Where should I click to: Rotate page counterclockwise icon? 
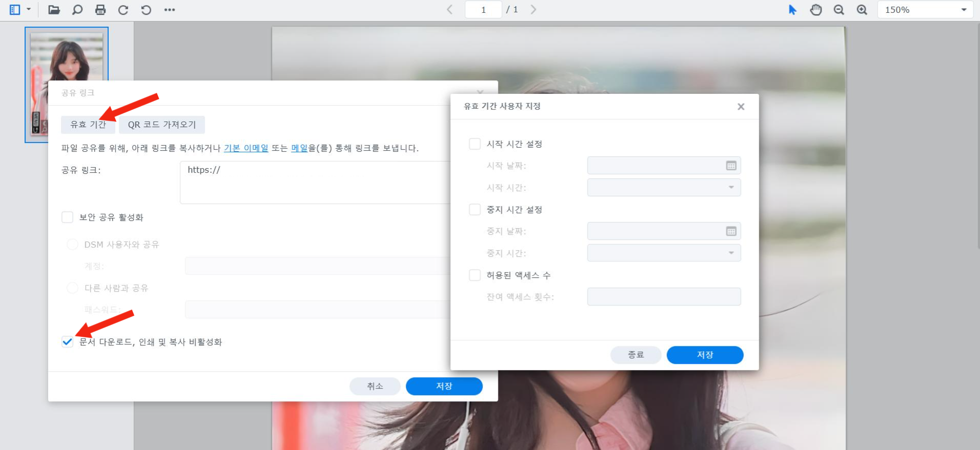point(146,10)
